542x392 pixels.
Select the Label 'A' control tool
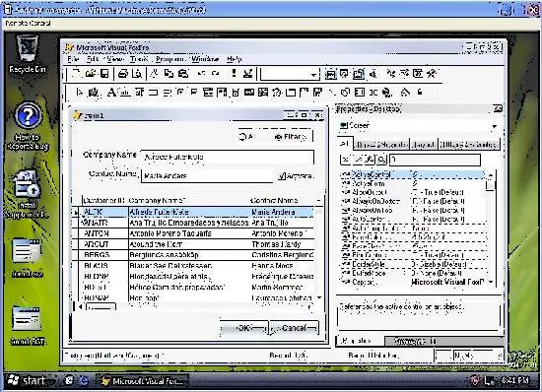click(111, 93)
